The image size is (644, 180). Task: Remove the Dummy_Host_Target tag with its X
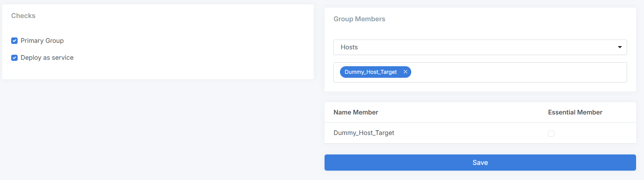[x=405, y=72]
